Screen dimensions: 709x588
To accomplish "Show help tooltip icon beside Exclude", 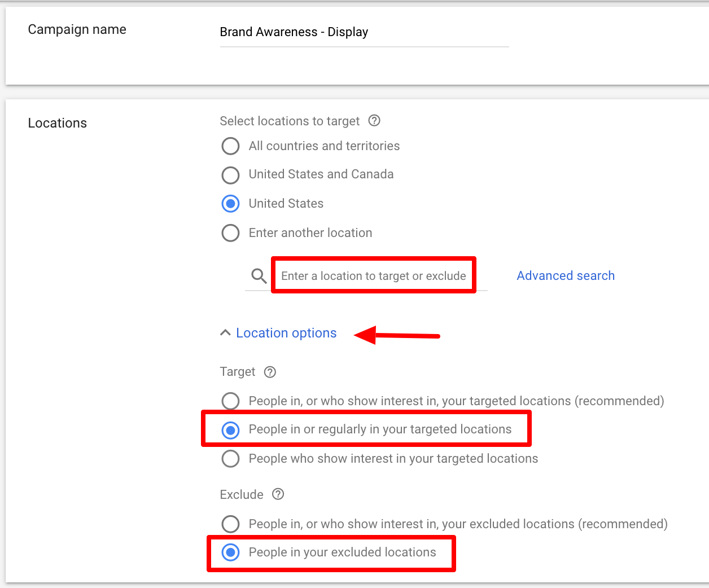I will click(x=278, y=494).
